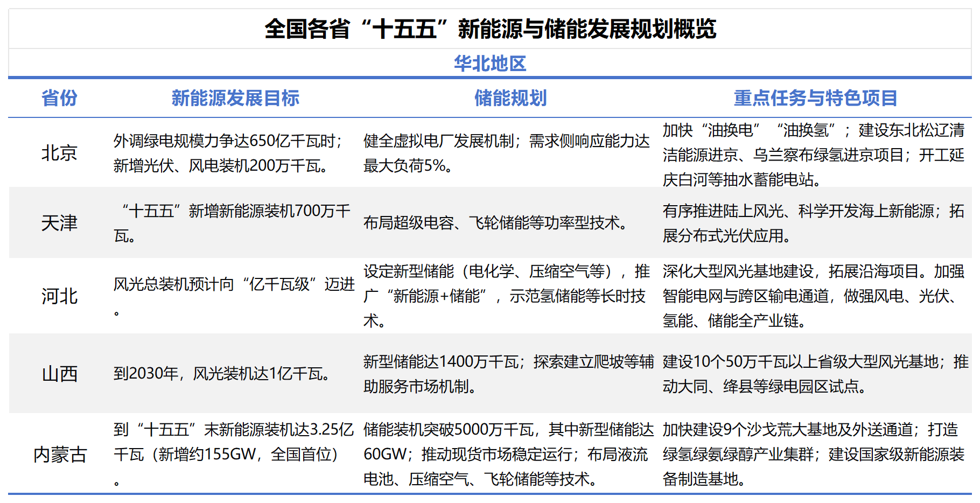Screen dimensions: 980x503
Task: Click the 重点任务与特色项目 column header
Action: tap(815, 98)
